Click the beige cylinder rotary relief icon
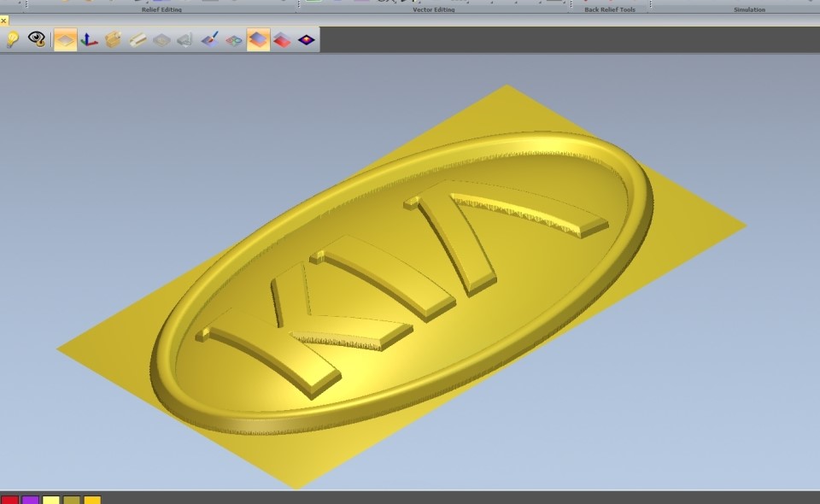The height and width of the screenshot is (504, 820). pos(138,40)
